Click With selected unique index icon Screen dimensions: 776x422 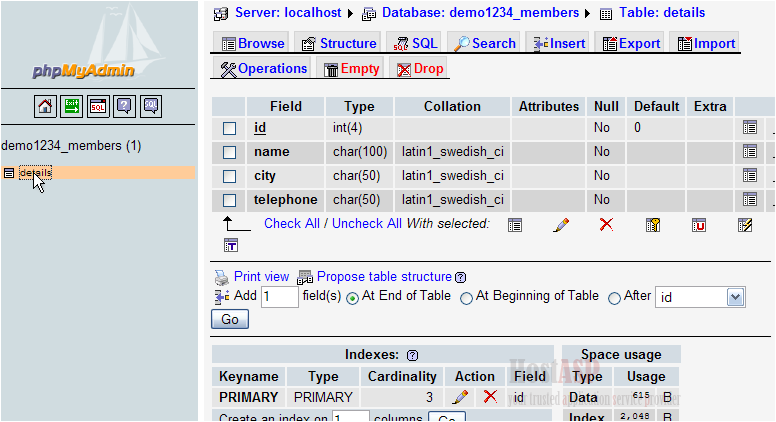(699, 225)
